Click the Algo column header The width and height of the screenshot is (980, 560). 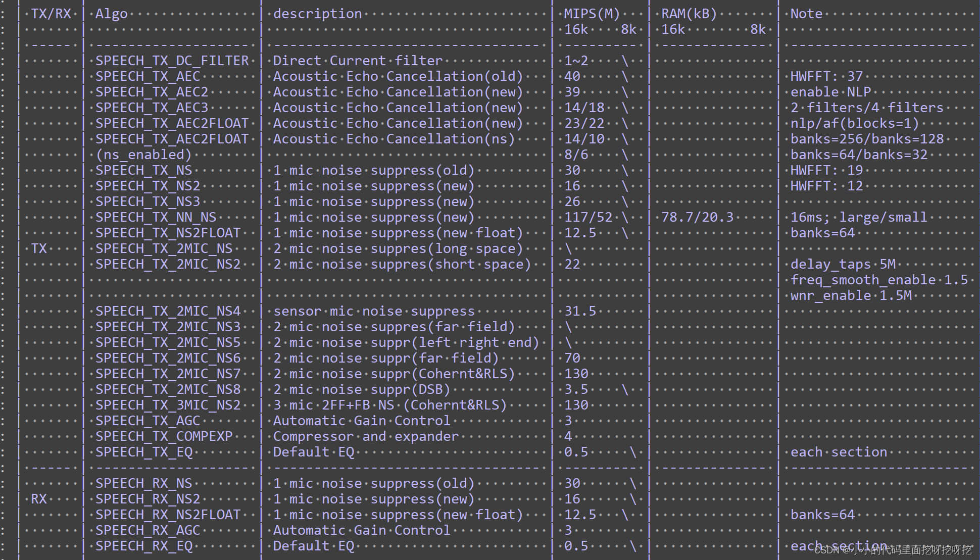click(111, 14)
